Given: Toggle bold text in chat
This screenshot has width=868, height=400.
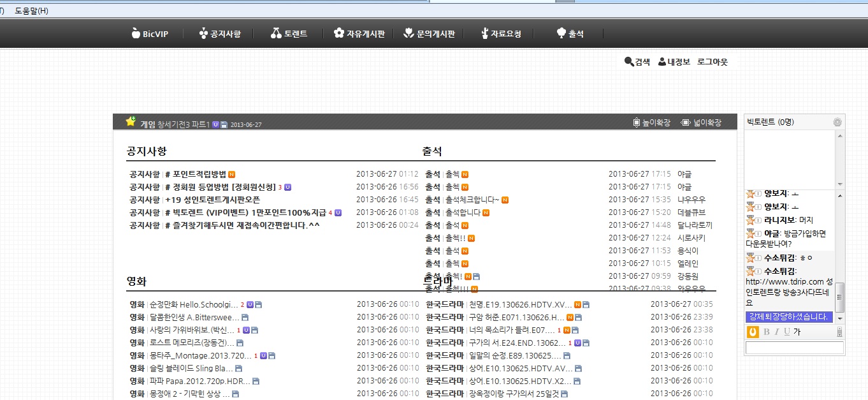Looking at the screenshot, I should point(767,332).
